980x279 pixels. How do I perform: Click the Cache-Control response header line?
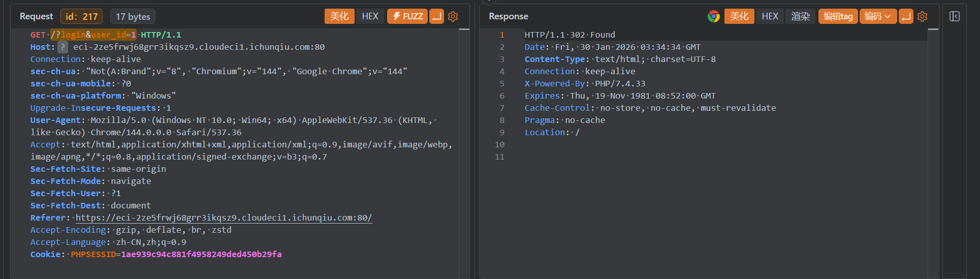pyautogui.click(x=650, y=108)
